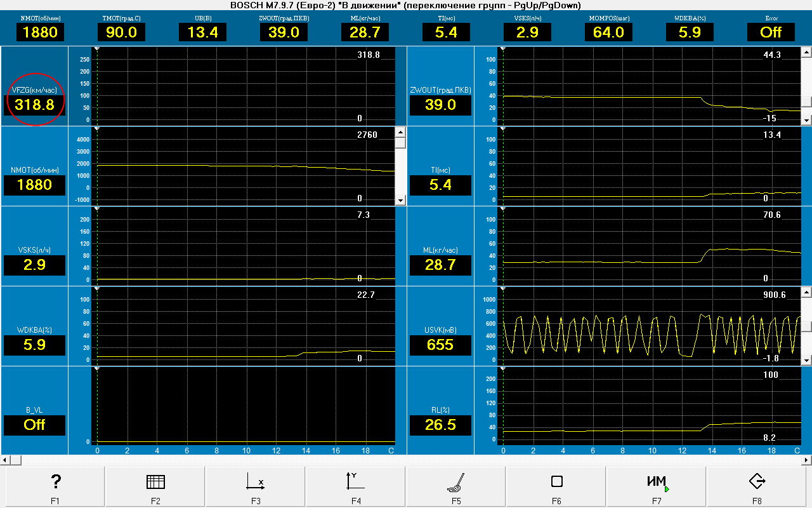Click the RL 26.5 value box
The height and width of the screenshot is (508, 812).
tap(440, 425)
